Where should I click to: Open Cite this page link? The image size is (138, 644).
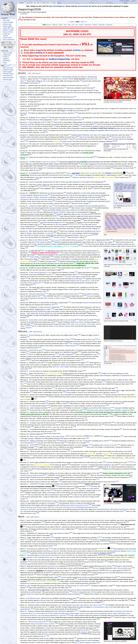[7, 80]
